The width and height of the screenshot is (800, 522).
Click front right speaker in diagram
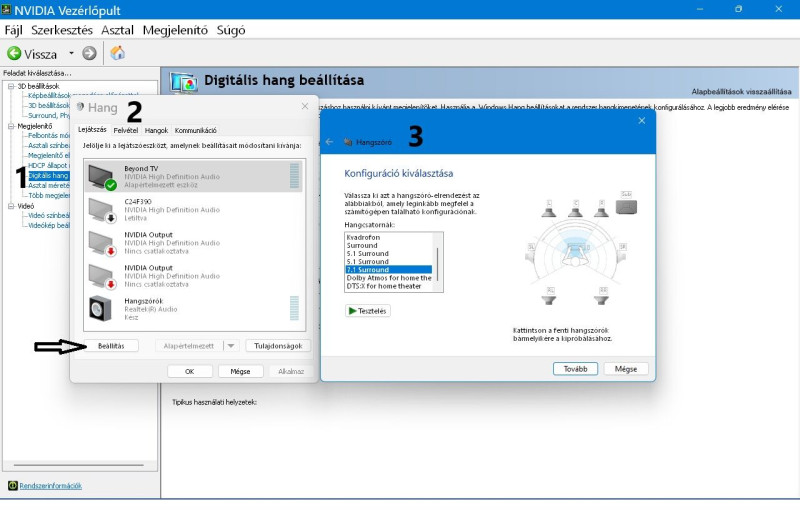pos(602,209)
